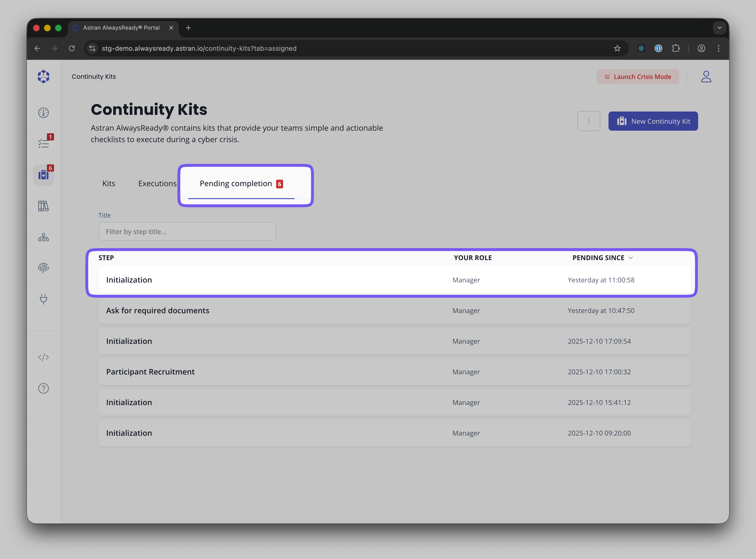Screen dimensions: 756x559
Task: Open the organization hierarchy sidebar icon
Action: [x=43, y=237]
